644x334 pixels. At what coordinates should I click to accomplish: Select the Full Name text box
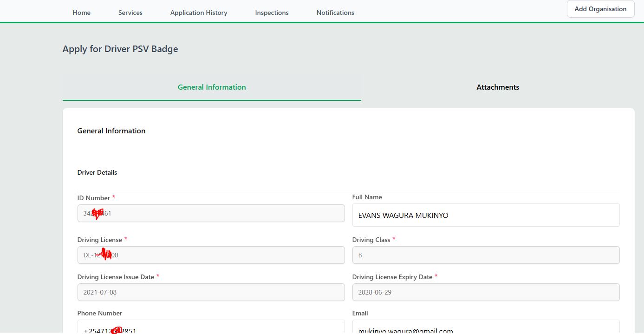[x=486, y=215]
